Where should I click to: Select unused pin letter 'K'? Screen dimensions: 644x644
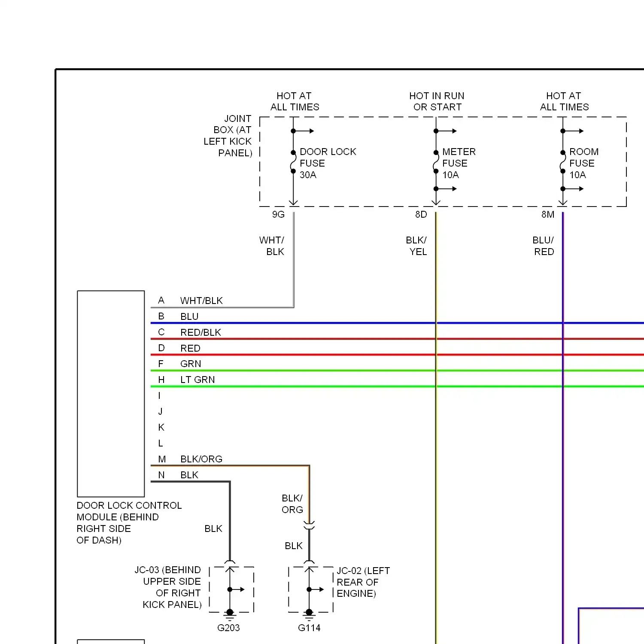[x=161, y=427]
